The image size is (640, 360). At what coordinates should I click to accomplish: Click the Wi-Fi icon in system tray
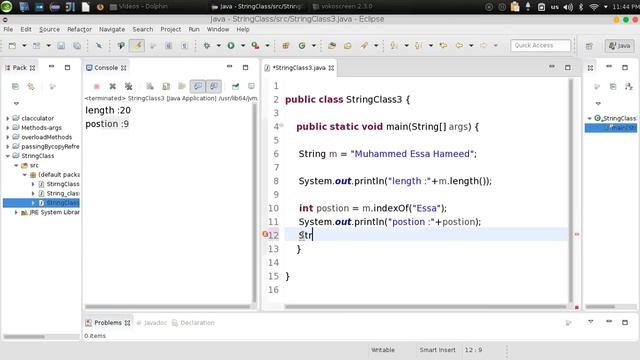[x=594, y=7]
